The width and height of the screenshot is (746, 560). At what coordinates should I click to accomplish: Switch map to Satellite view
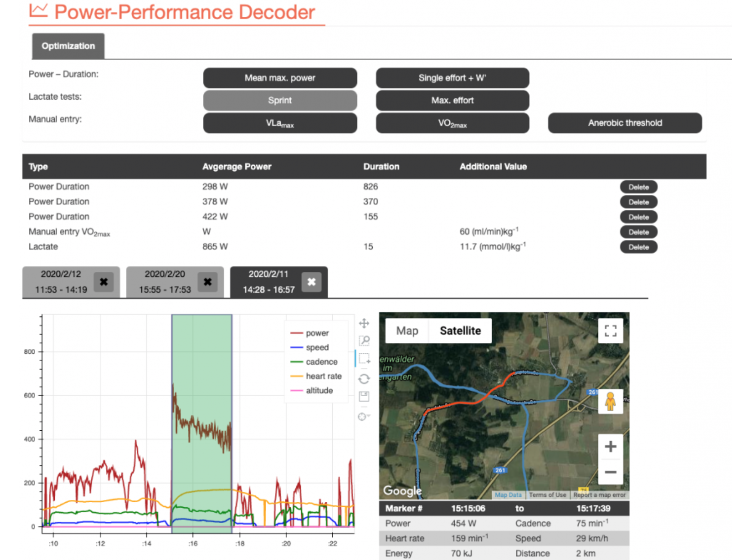460,331
